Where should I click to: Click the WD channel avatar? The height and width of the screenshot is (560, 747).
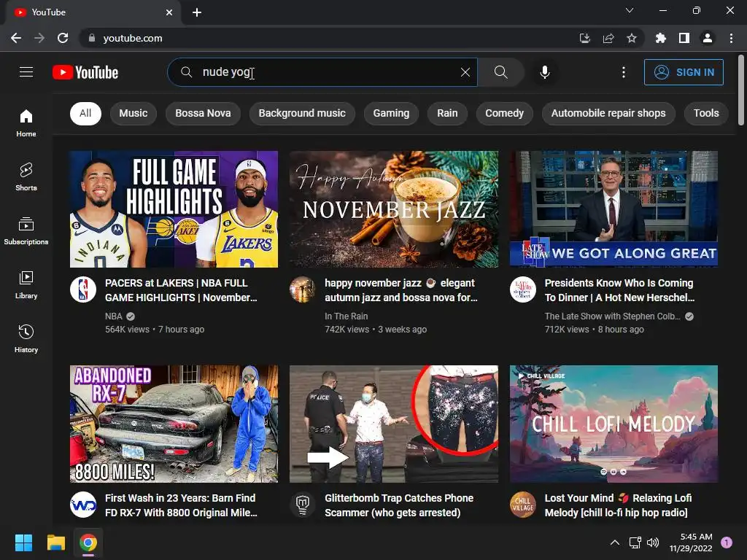point(83,505)
